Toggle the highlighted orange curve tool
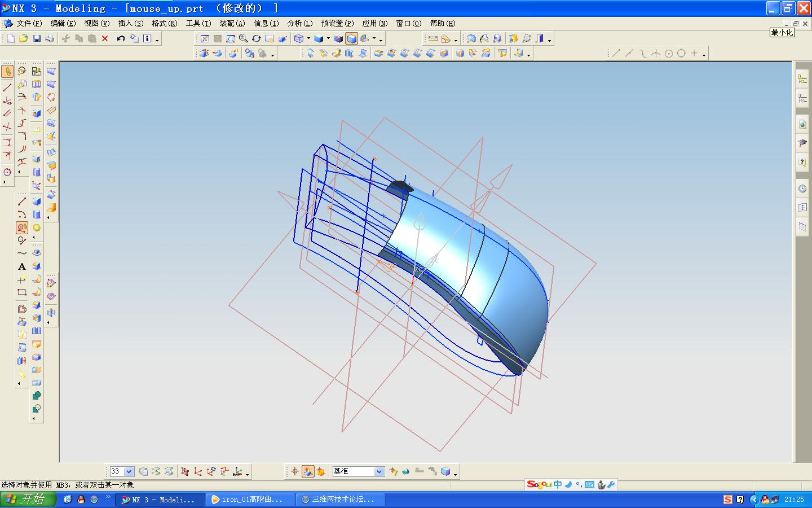Image resolution: width=812 pixels, height=508 pixels. (22, 227)
